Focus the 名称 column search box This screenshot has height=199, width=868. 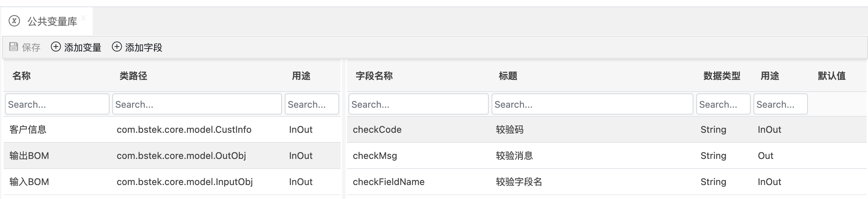point(57,104)
